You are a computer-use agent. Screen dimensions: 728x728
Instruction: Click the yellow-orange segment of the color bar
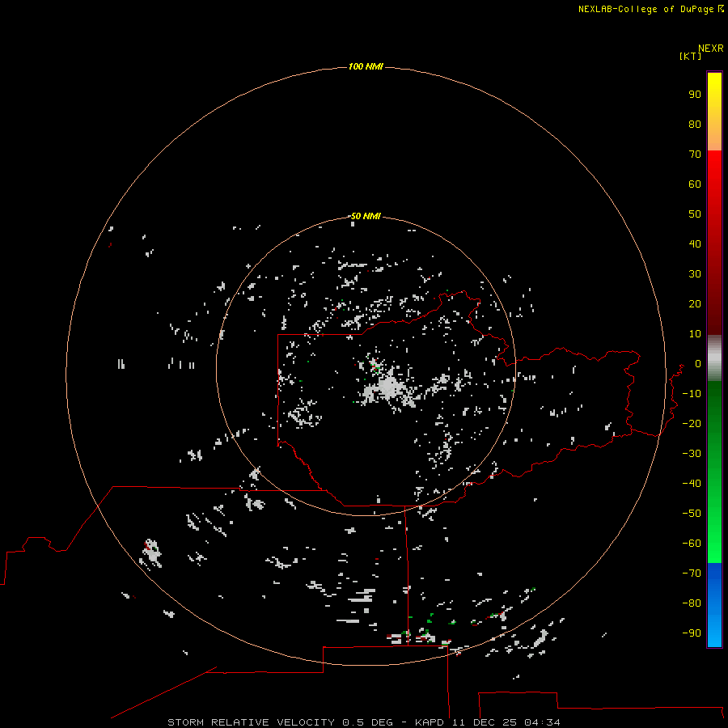[x=714, y=112]
